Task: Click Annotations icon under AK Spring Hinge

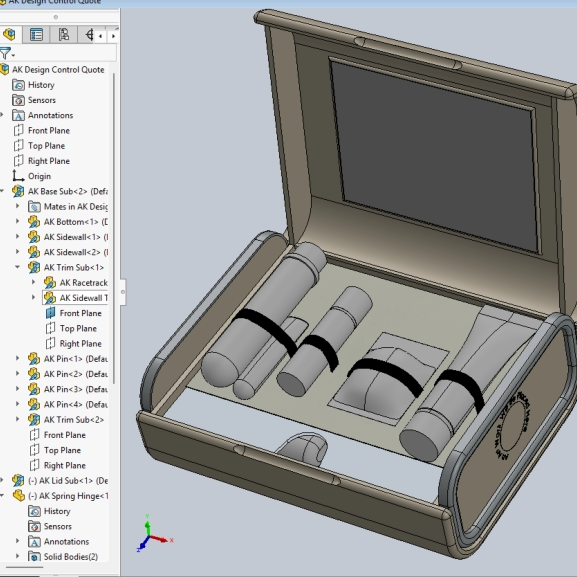Action: [x=34, y=542]
